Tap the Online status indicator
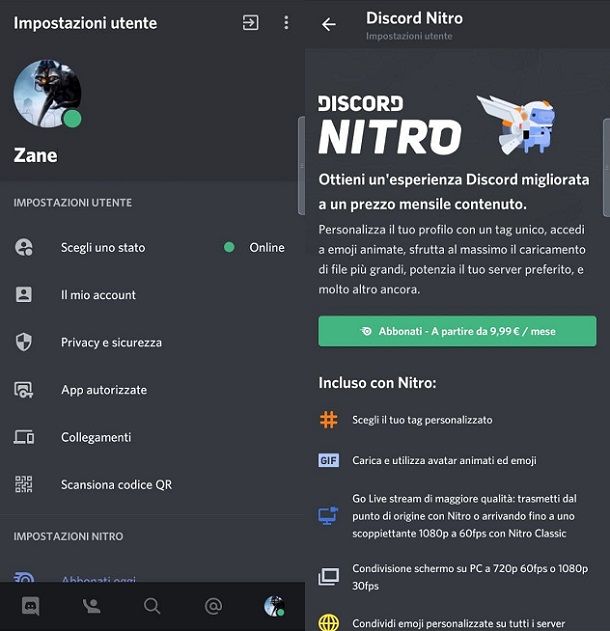The height and width of the screenshot is (631, 610). [254, 247]
